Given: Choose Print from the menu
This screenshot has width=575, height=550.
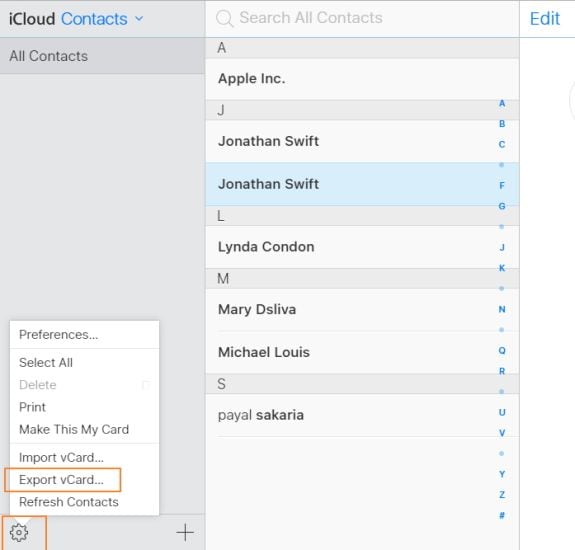Looking at the screenshot, I should pos(84,407).
